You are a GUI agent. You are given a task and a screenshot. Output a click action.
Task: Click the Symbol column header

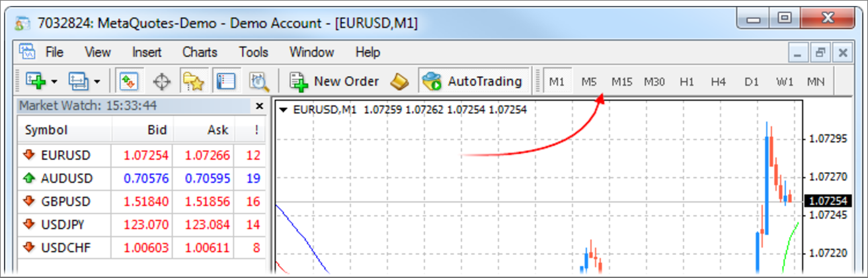coord(64,130)
